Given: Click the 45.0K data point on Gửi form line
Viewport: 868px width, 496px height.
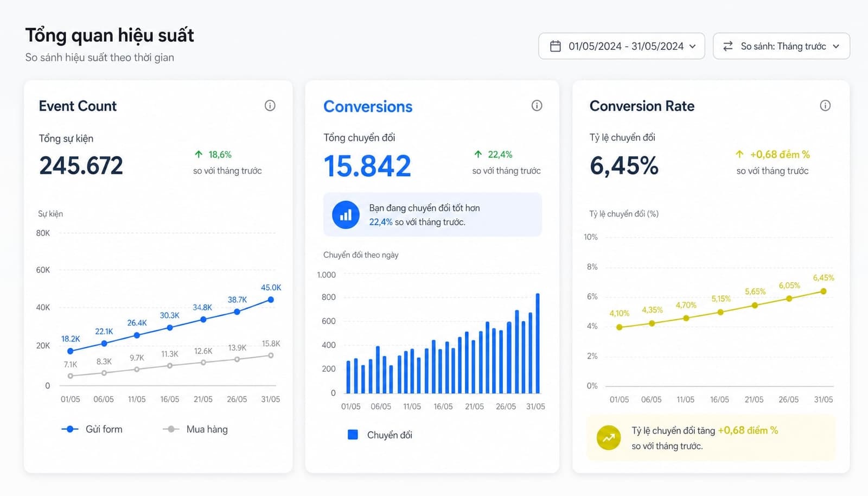Looking at the screenshot, I should [271, 300].
